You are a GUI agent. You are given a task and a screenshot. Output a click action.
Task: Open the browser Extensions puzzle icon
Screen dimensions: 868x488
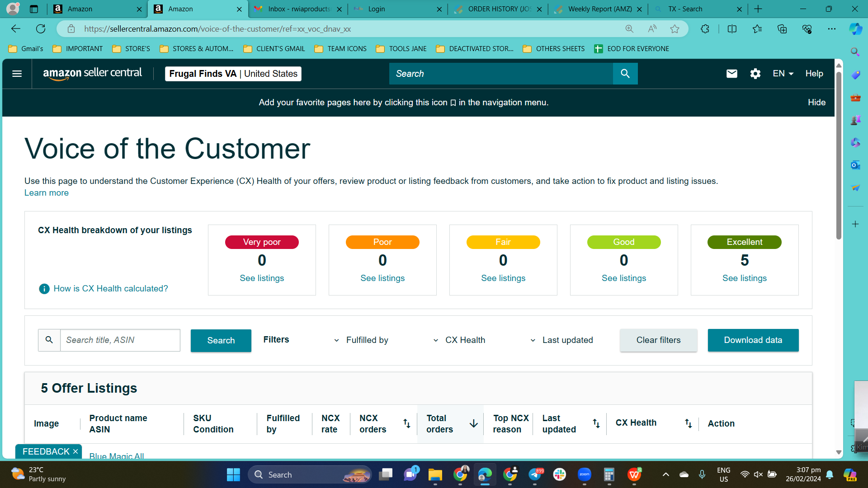tap(705, 29)
